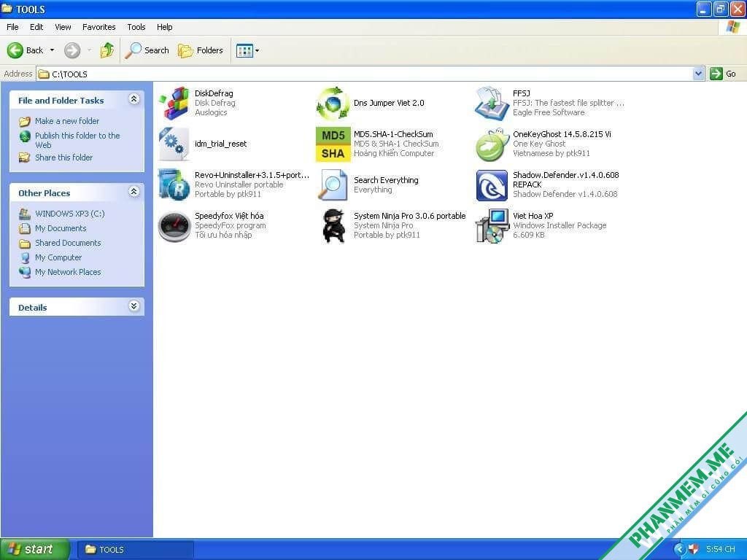Screen dimensions: 747x560
Task: Click the green Back arrow button
Action: [x=15, y=50]
